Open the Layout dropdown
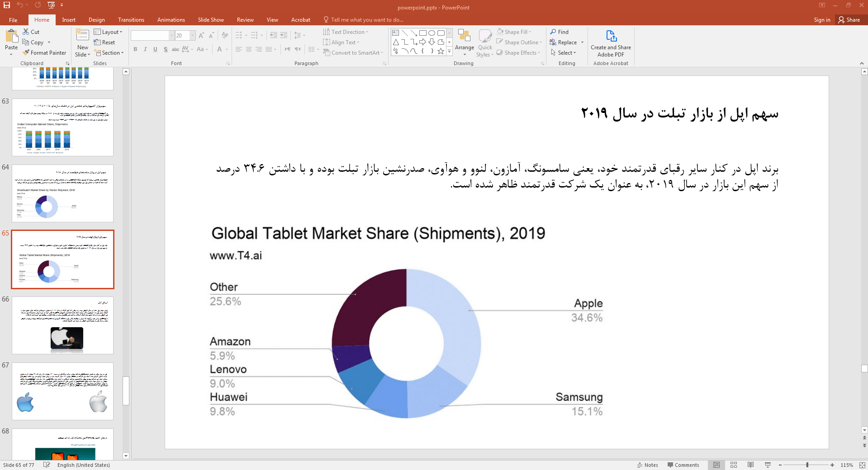The width and height of the screenshot is (868, 470). (108, 32)
